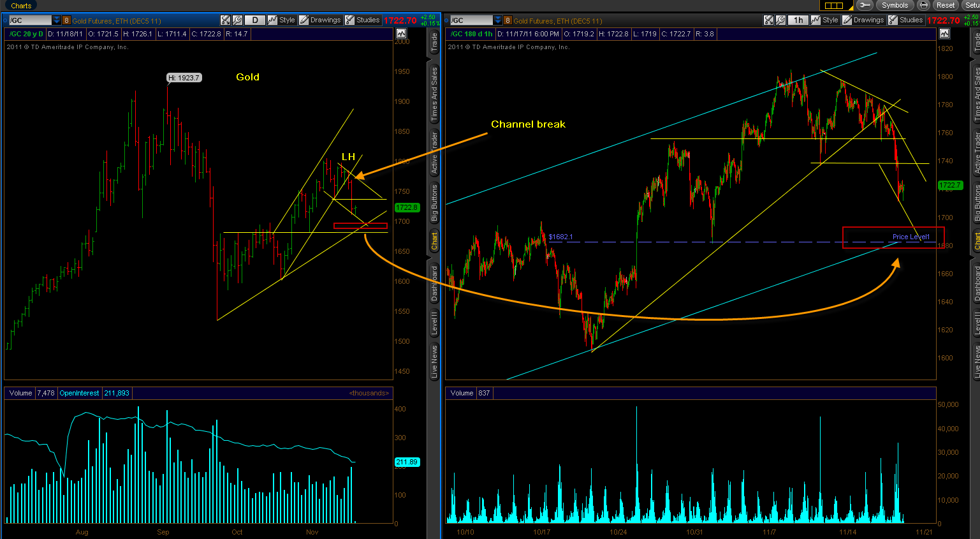Screen dimensions: 980x539
Task: Click the green 1722.8 price marker on left axis
Action: pos(406,207)
